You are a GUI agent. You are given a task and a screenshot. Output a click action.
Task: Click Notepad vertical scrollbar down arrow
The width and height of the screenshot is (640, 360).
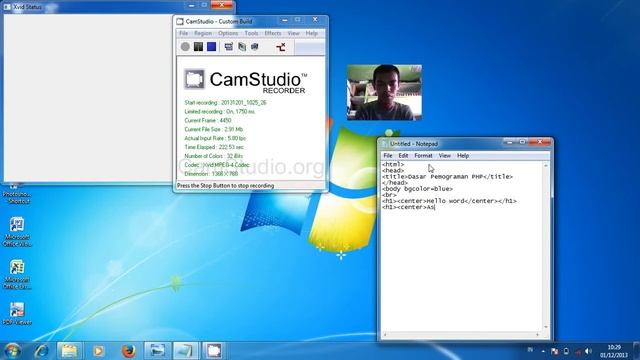[x=546, y=327]
